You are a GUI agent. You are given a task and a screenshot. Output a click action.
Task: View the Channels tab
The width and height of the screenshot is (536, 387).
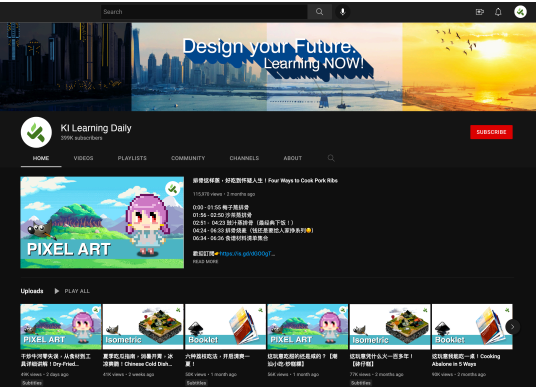pos(244,158)
